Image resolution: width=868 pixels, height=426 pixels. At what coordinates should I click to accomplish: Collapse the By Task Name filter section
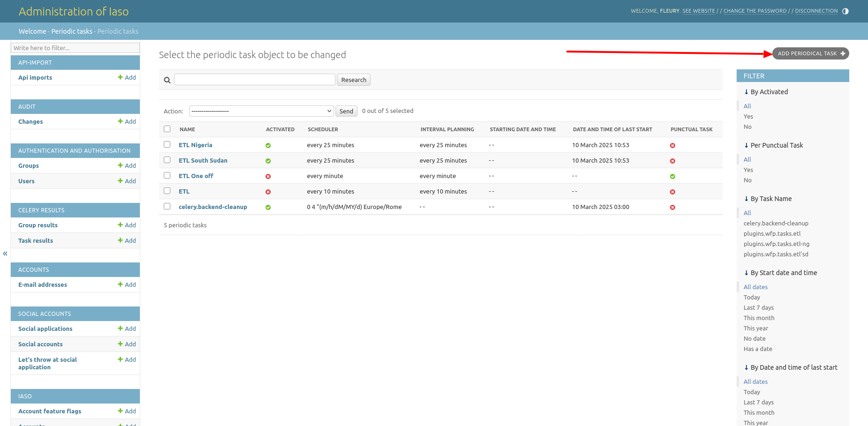[x=768, y=199]
